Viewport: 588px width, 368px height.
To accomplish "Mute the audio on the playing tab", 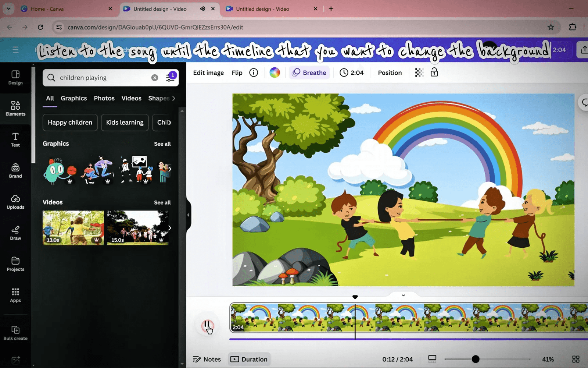I will click(x=202, y=8).
